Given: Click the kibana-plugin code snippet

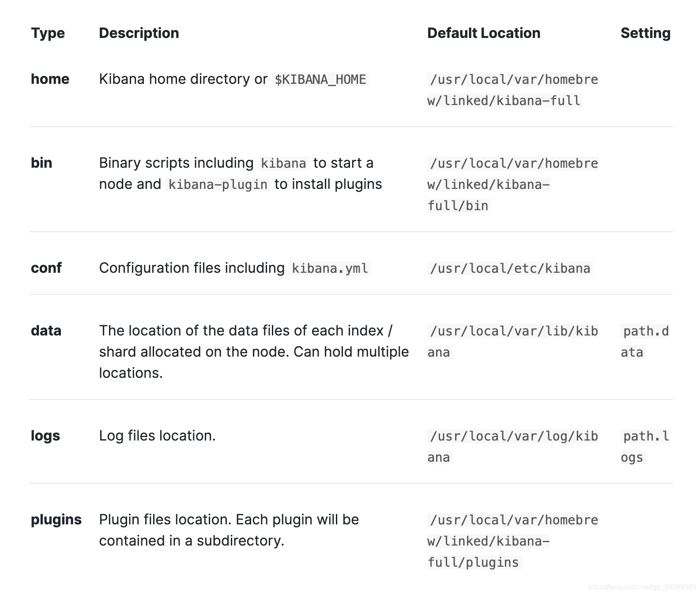Looking at the screenshot, I should 218,185.
